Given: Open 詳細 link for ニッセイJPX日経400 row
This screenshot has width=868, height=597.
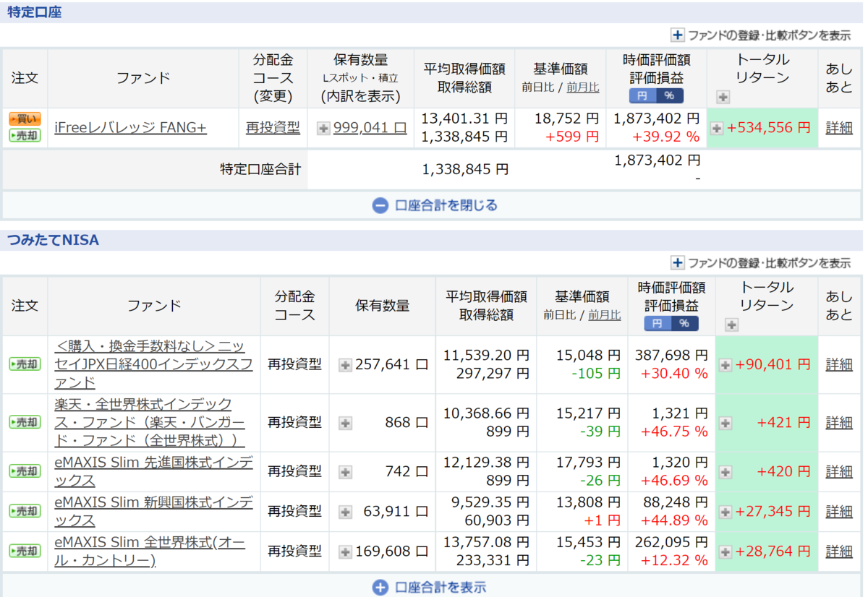Looking at the screenshot, I should point(840,364).
